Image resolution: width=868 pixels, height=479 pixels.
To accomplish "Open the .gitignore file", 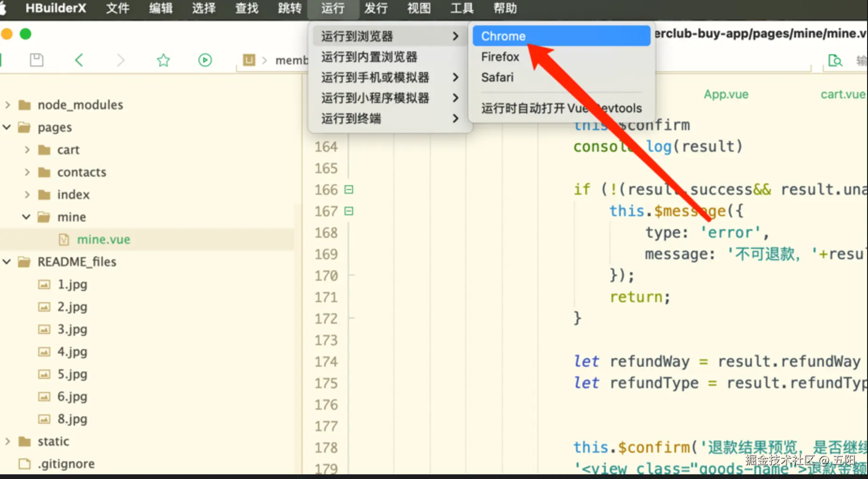I will pyautogui.click(x=66, y=464).
